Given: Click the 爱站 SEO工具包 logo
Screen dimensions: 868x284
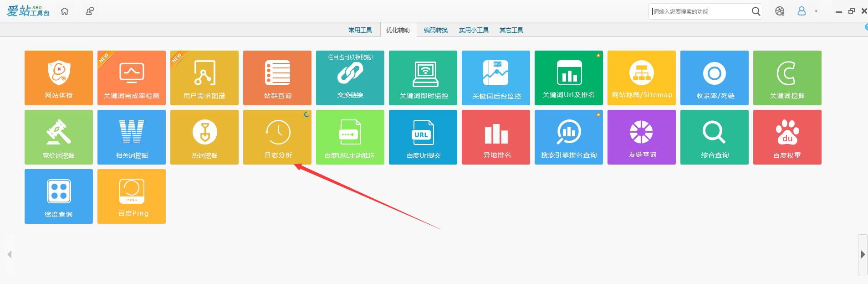Looking at the screenshot, I should (28, 11).
